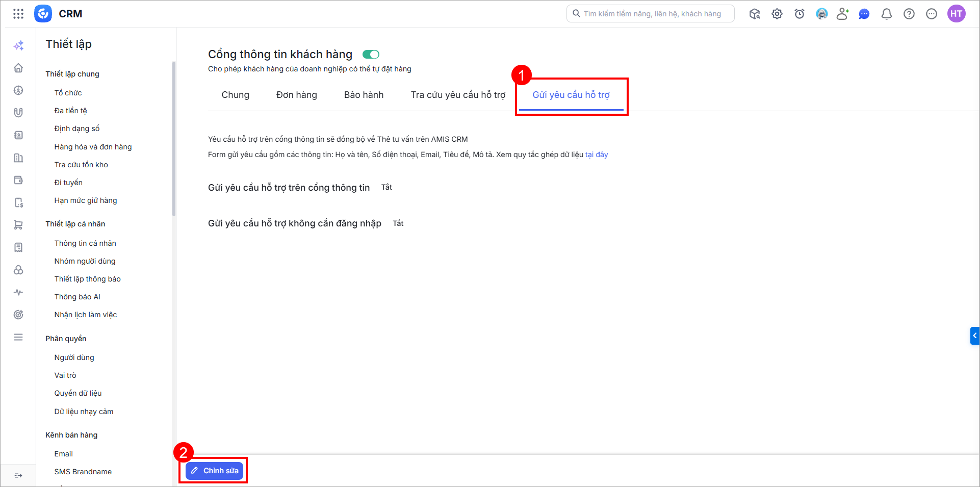
Task: Open the wallet icon in sidebar
Action: (x=18, y=180)
